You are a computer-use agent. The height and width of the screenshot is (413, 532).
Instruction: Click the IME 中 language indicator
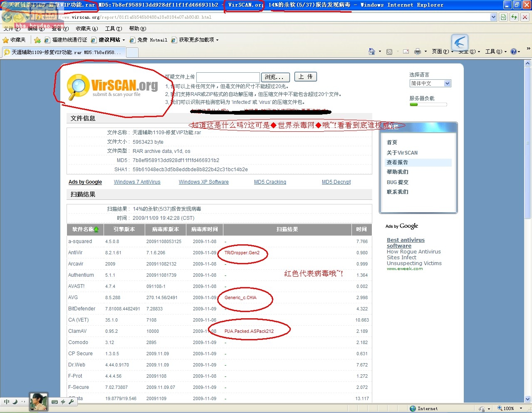click(x=7, y=402)
